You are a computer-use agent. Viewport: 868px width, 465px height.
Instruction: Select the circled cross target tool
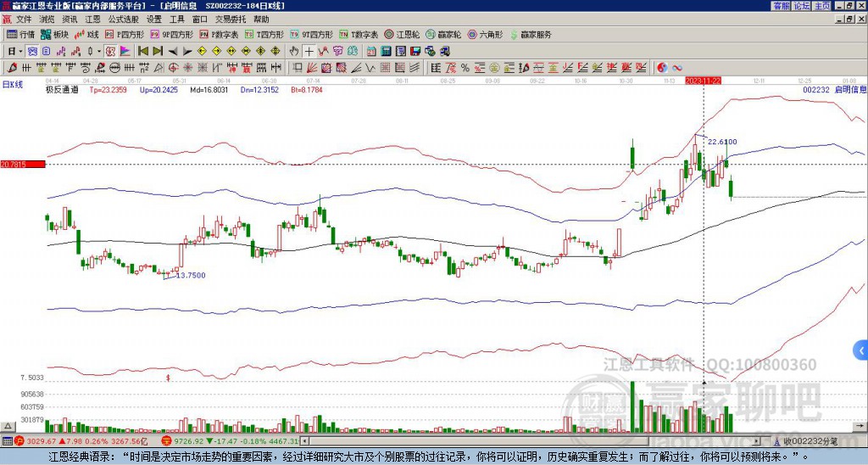(x=173, y=68)
